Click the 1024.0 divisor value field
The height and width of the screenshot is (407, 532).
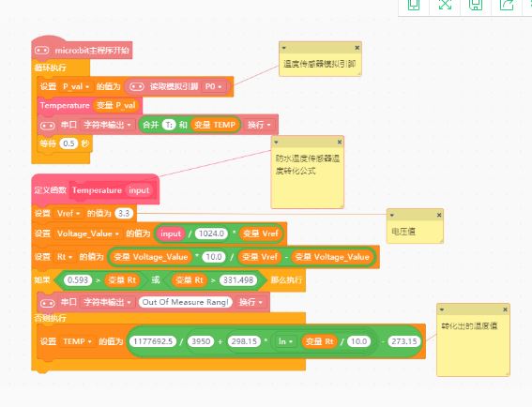click(211, 234)
